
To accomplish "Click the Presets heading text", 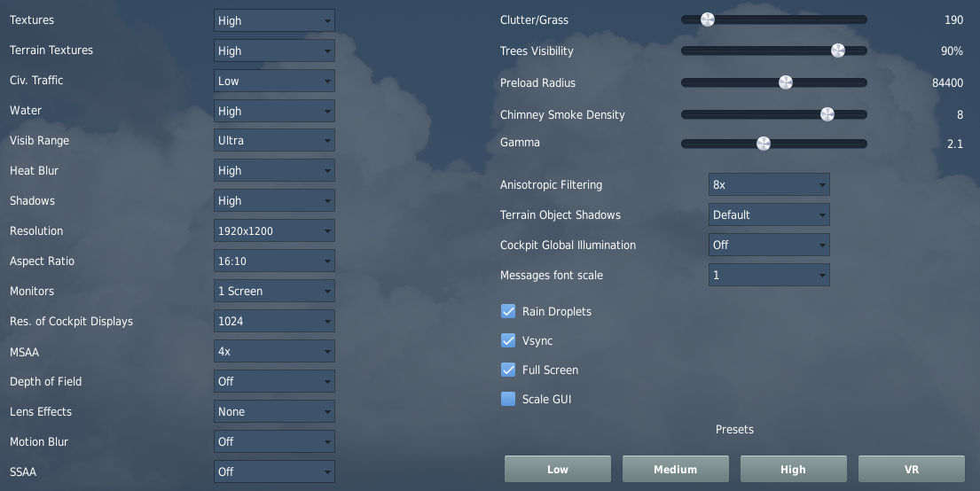I will [734, 430].
